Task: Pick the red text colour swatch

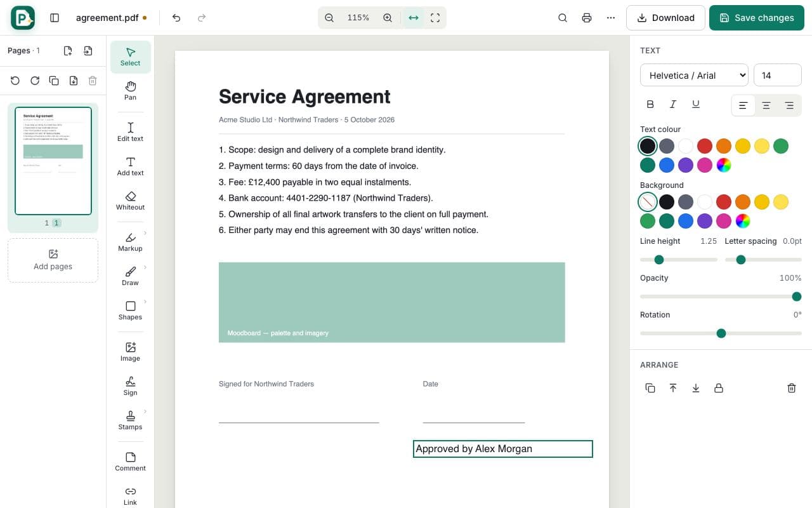Action: pyautogui.click(x=705, y=146)
